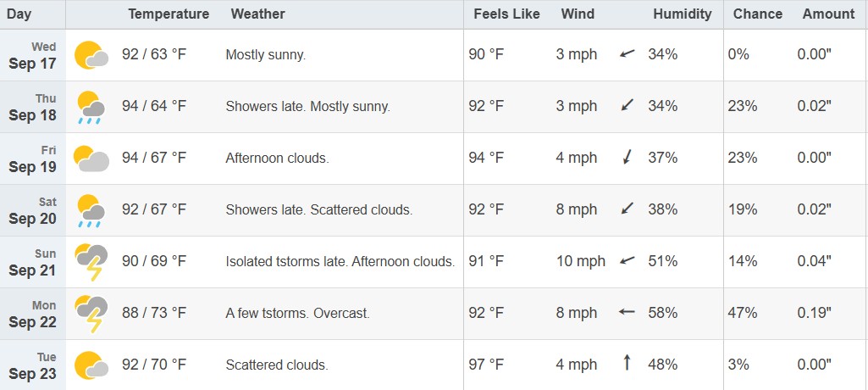The width and height of the screenshot is (868, 390).
Task: Click the wind direction arrow for Sep 19
Action: 628,158
